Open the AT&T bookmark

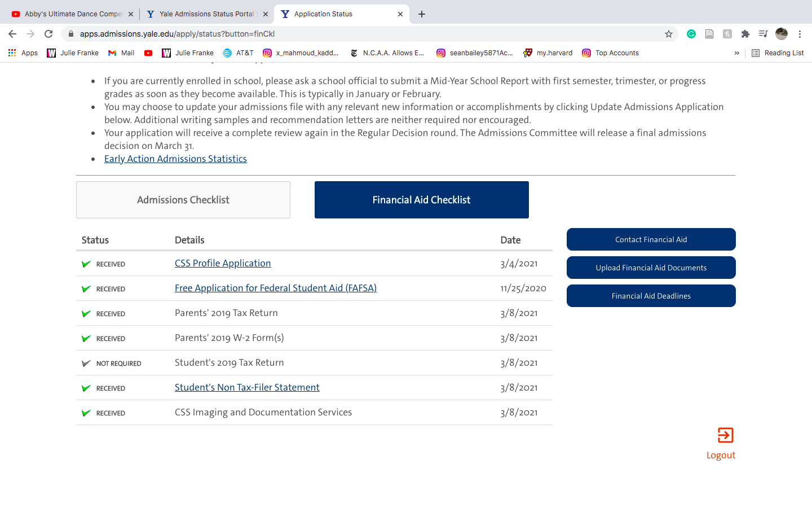238,53
